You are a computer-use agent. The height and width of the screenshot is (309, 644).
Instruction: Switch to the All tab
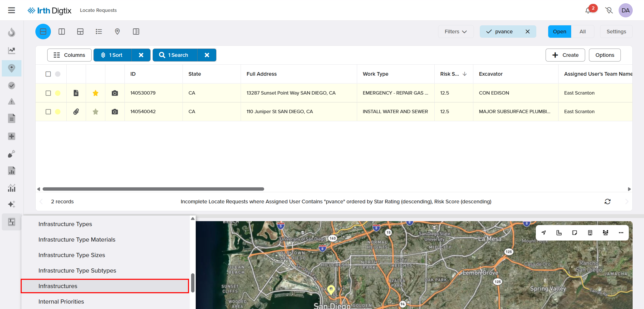click(x=582, y=32)
